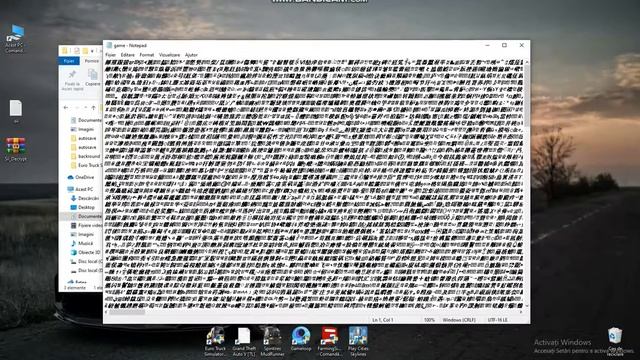This screenshot has height=360, width=640.
Task: Open second Disc local drive in Explorer sidebar
Action: [x=86, y=270]
